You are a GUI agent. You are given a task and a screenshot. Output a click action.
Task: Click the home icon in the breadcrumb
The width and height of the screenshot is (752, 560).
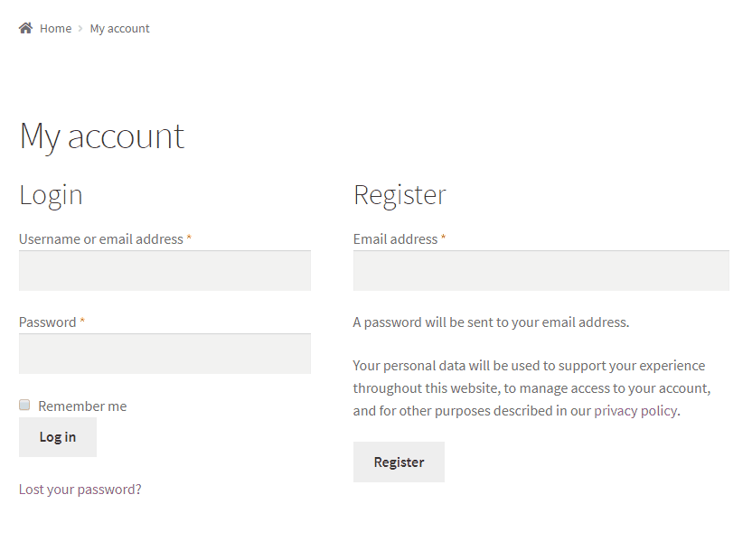click(25, 27)
